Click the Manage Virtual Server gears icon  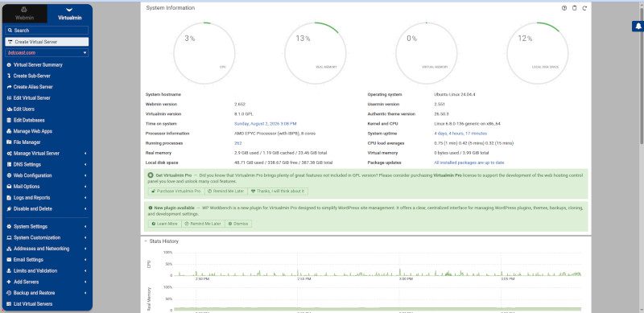click(x=9, y=154)
